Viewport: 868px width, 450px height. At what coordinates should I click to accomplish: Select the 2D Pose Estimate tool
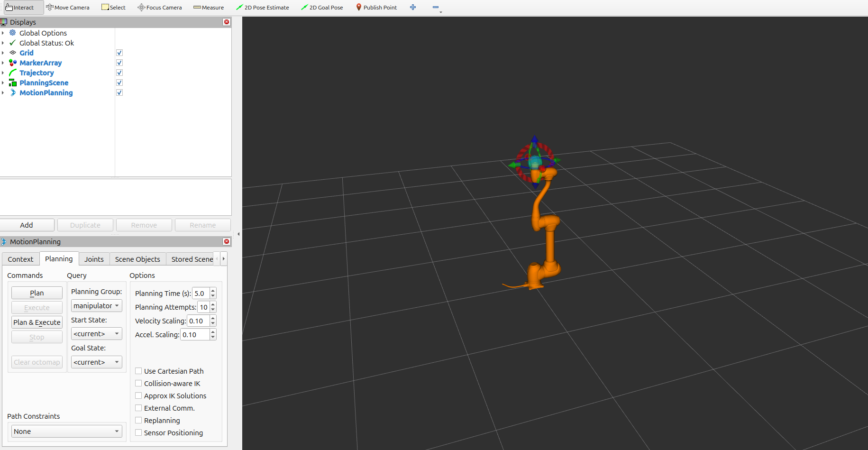tap(263, 7)
